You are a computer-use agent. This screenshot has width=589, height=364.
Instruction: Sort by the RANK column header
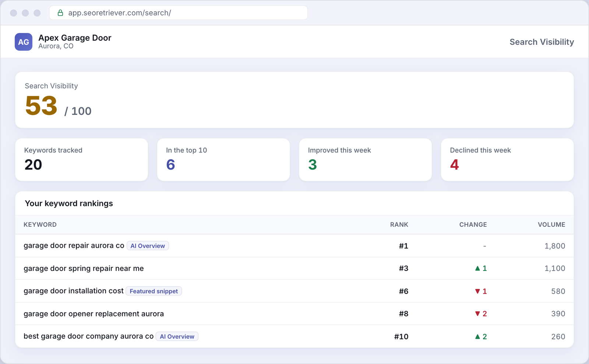(x=399, y=225)
